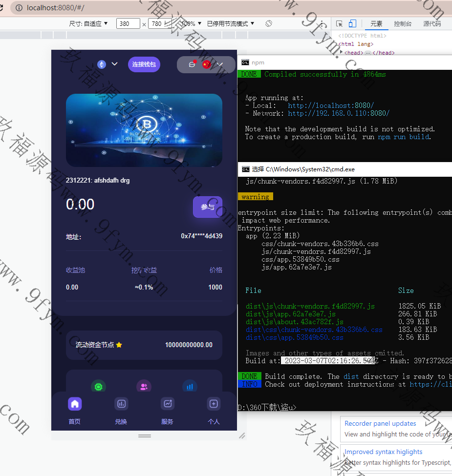
Task: Open the 兑换 exchange icon
Action: (x=121, y=404)
